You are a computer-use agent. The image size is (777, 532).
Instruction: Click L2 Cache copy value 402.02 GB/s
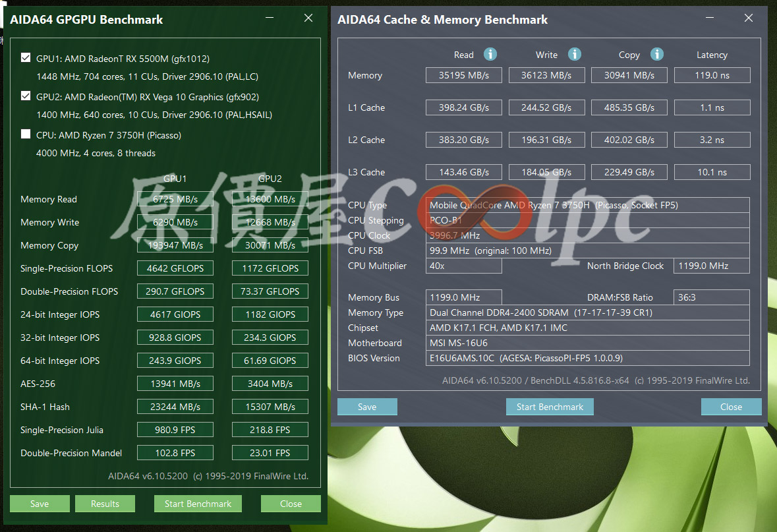pos(629,140)
